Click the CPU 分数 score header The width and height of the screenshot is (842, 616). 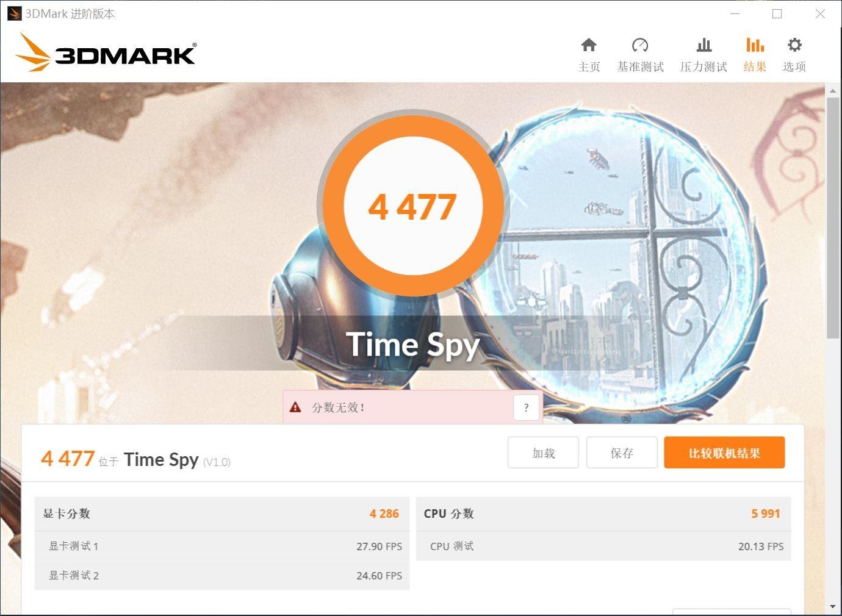[x=603, y=514]
